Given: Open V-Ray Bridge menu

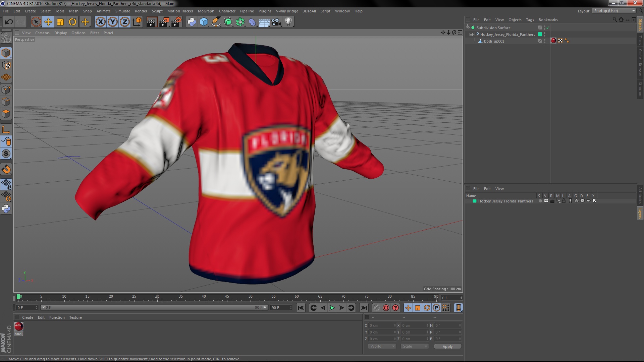Looking at the screenshot, I should [287, 11].
